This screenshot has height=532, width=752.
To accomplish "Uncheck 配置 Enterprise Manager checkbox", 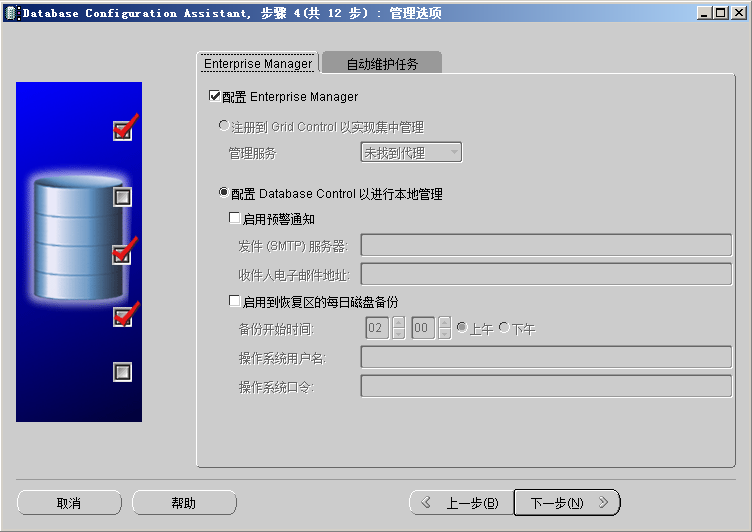I will point(214,96).
